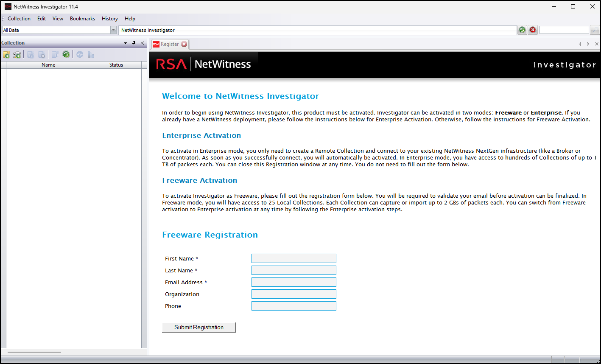Open the Help menu
601x364 pixels.
(130, 19)
